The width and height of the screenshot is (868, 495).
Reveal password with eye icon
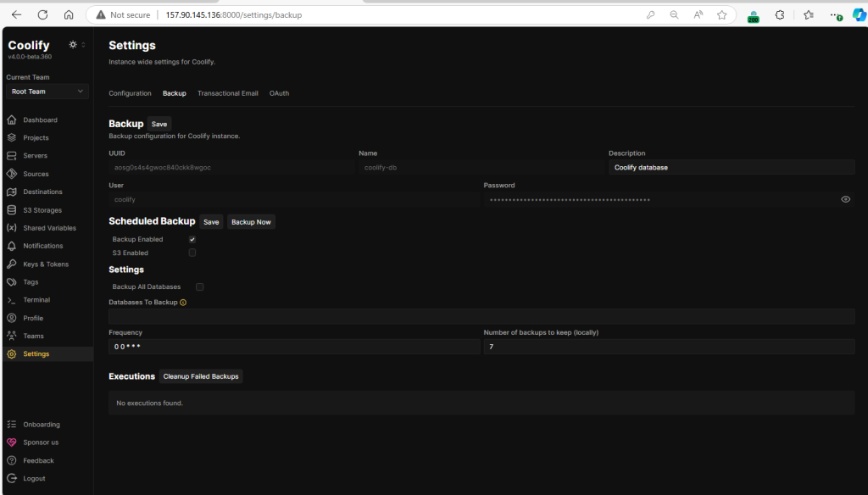[x=845, y=199]
